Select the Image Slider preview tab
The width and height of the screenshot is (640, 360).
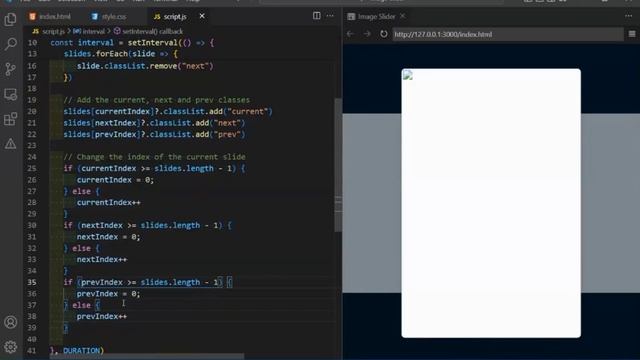[371, 16]
